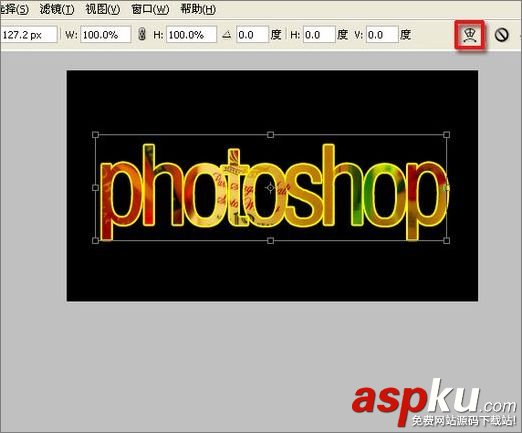Viewport: 522px width, 433px height.
Task: Open the 滤镜(T) filter menu
Action: tap(57, 9)
